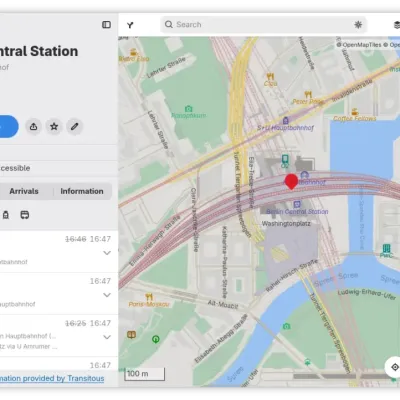
Task: Open the routing fork icon
Action: coord(130,25)
